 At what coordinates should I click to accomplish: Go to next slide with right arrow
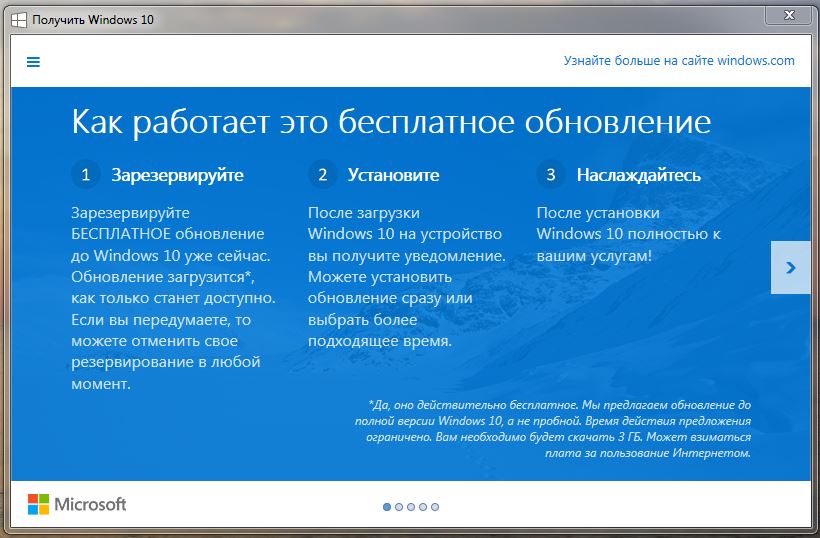791,268
